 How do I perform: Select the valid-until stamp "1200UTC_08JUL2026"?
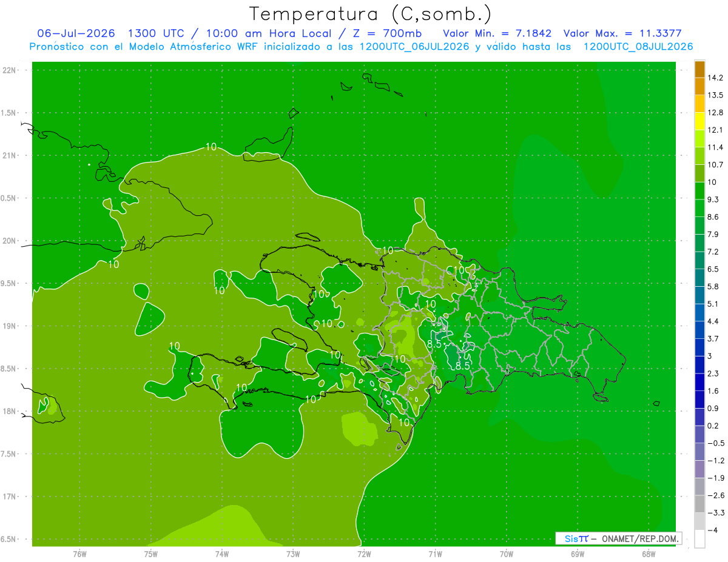pyautogui.click(x=638, y=47)
